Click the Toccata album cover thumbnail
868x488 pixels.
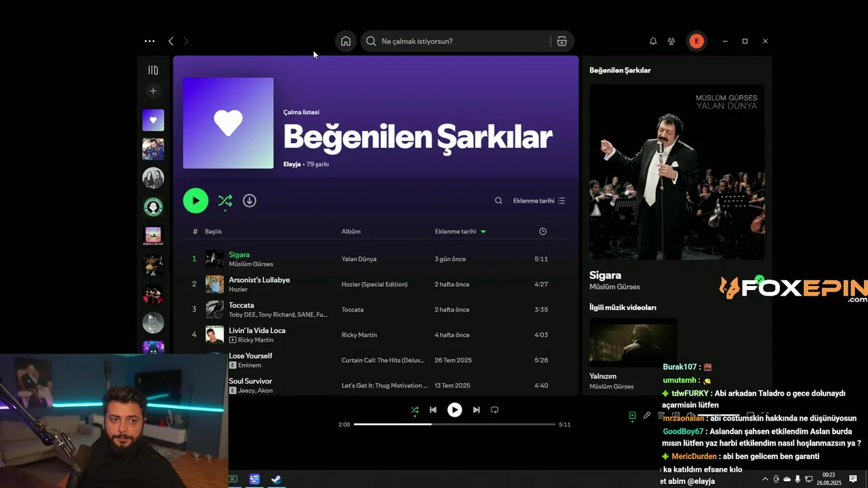(214, 310)
